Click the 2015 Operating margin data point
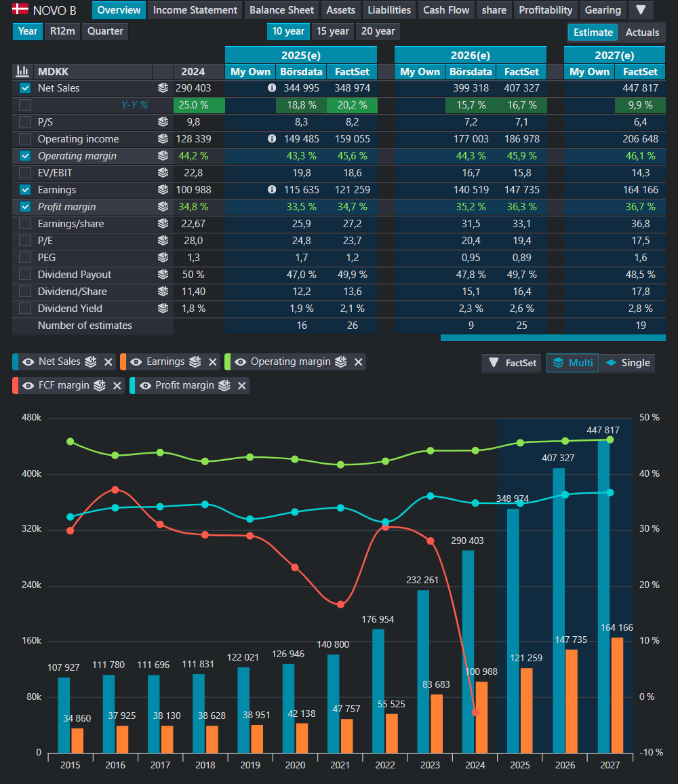678x784 pixels. point(71,442)
